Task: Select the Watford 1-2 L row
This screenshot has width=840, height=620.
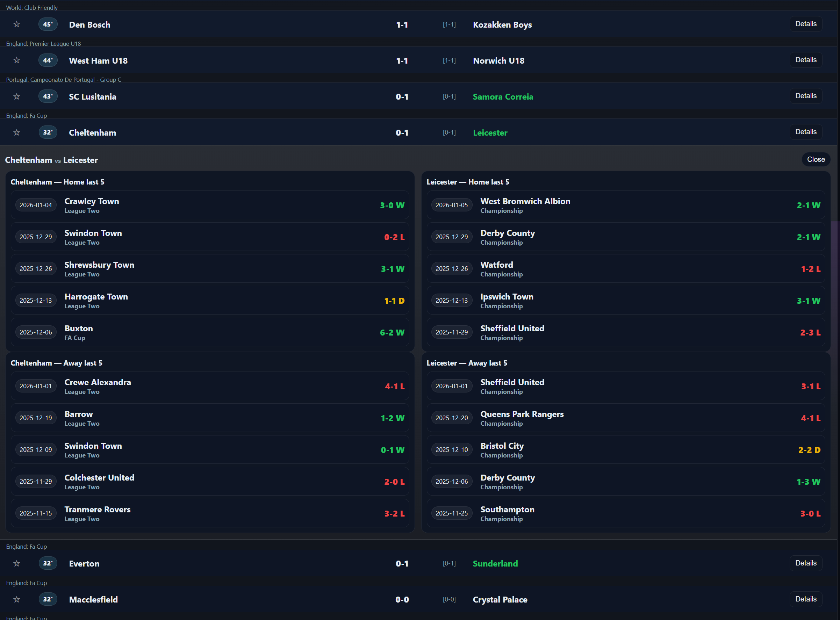Action: [626, 269]
